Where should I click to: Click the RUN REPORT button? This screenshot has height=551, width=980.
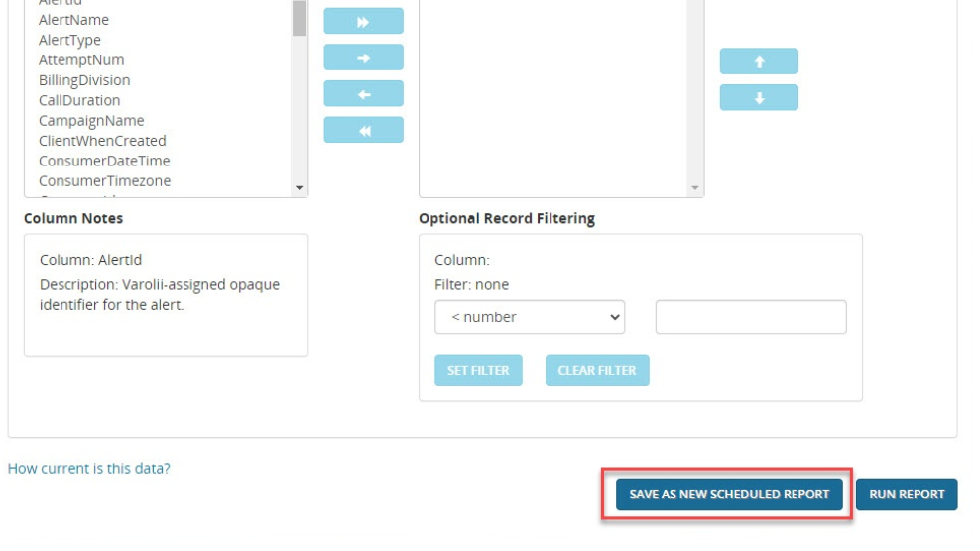[x=907, y=495]
